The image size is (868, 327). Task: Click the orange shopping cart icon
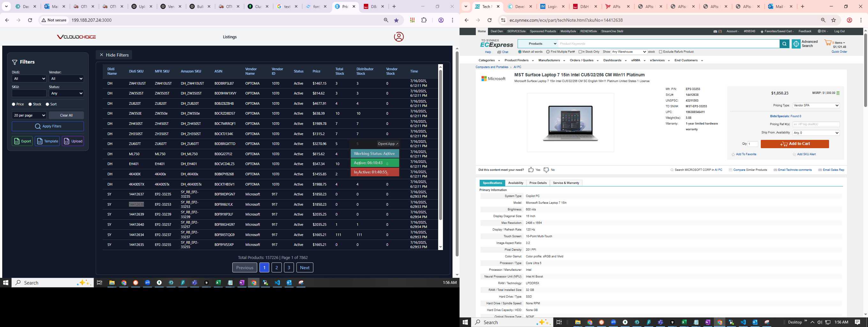(827, 43)
